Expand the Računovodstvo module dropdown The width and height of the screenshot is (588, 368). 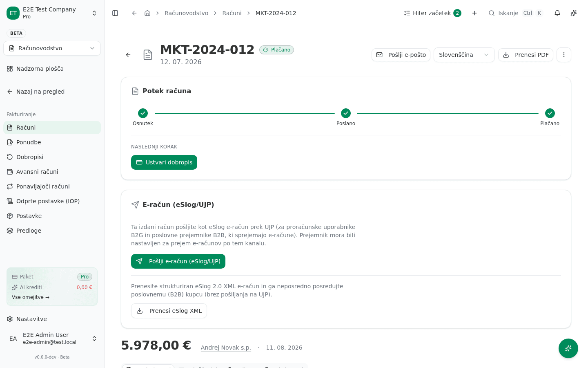click(52, 48)
